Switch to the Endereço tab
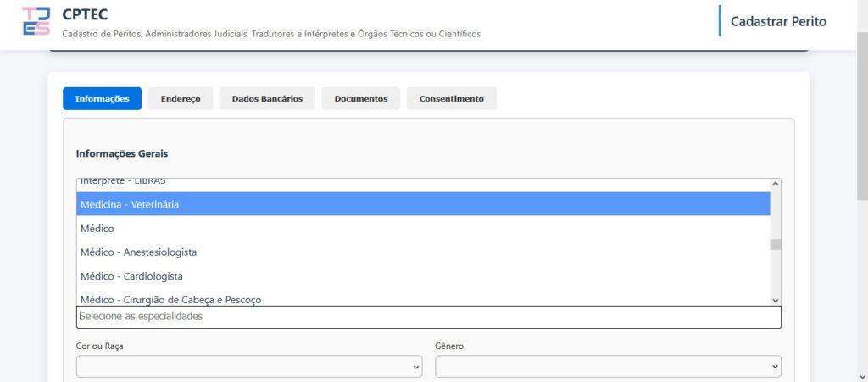Image resolution: width=868 pixels, height=382 pixels. tap(181, 99)
